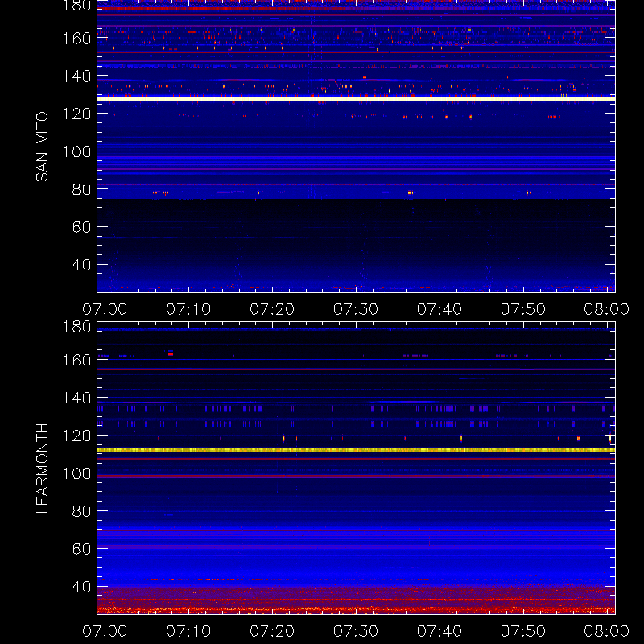644x644 pixels.
Task: Select the 100 tick label on San Vito plot
Action: [76, 151]
